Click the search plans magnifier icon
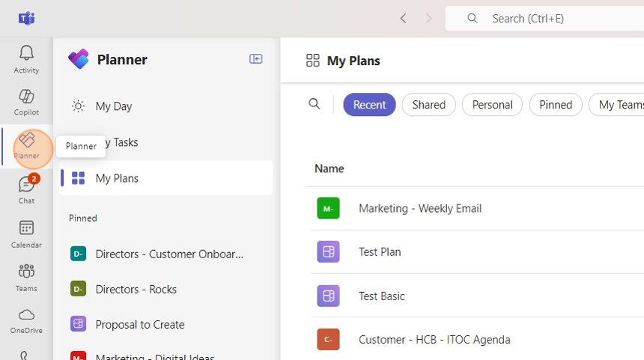The width and height of the screenshot is (644, 360). coord(315,104)
